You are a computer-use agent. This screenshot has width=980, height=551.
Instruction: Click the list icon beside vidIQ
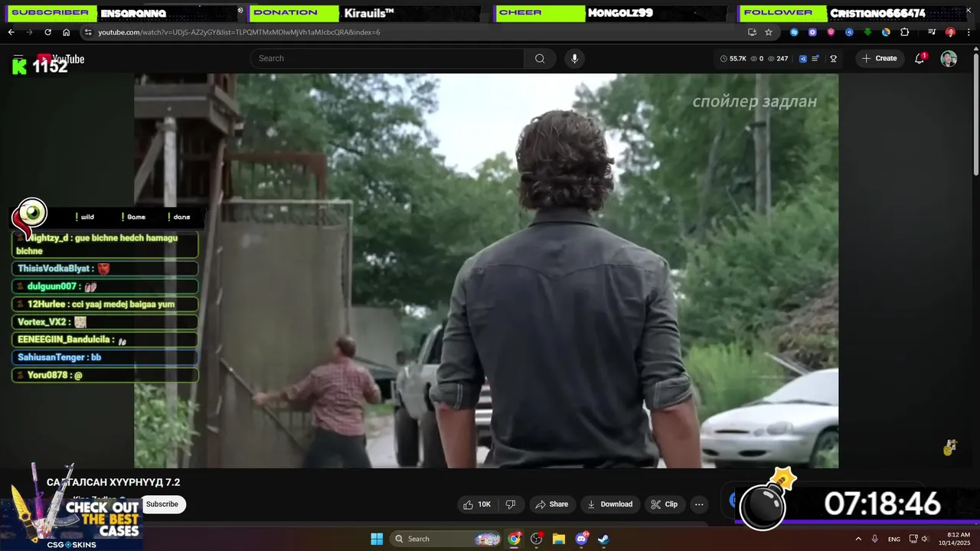click(x=816, y=59)
